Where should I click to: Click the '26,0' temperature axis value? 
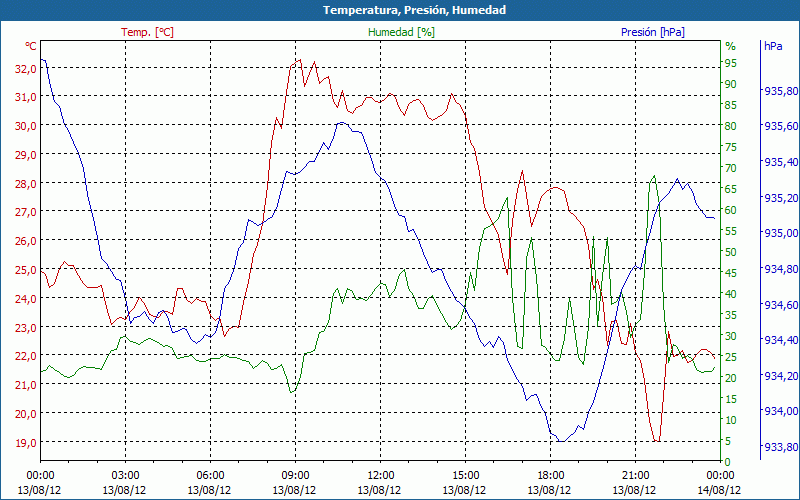(25, 241)
